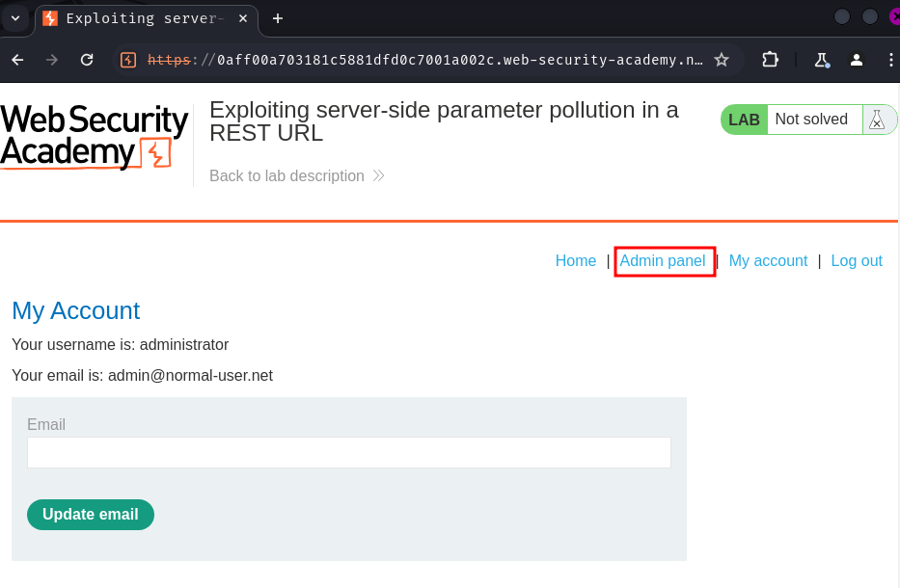The image size is (900, 588).
Task: Click the 'Not solved' status text
Action: click(811, 120)
